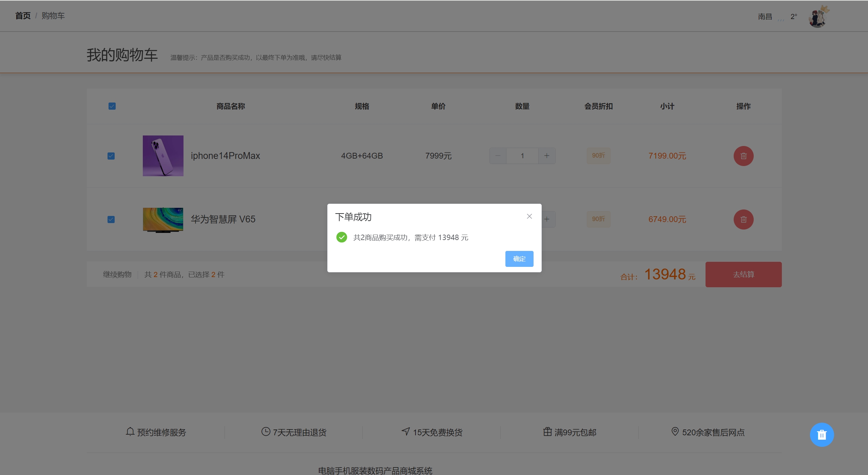
Task: Increase iphone14ProMax quantity with plus button
Action: coord(547,156)
